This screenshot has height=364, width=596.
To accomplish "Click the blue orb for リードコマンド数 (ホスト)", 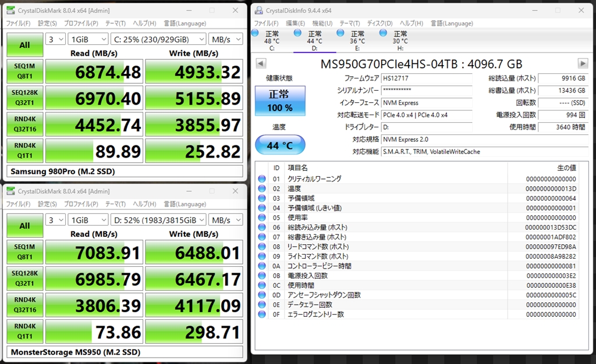I will click(262, 247).
